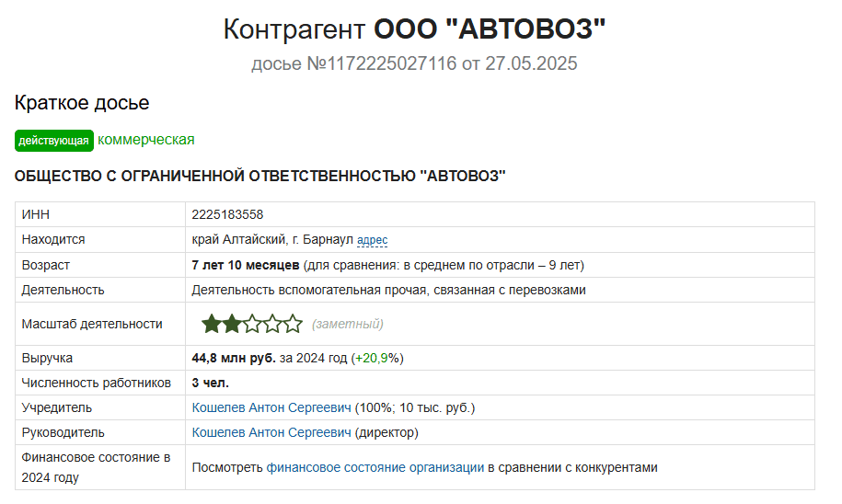Click the '(заметный)' scale label

(x=348, y=324)
